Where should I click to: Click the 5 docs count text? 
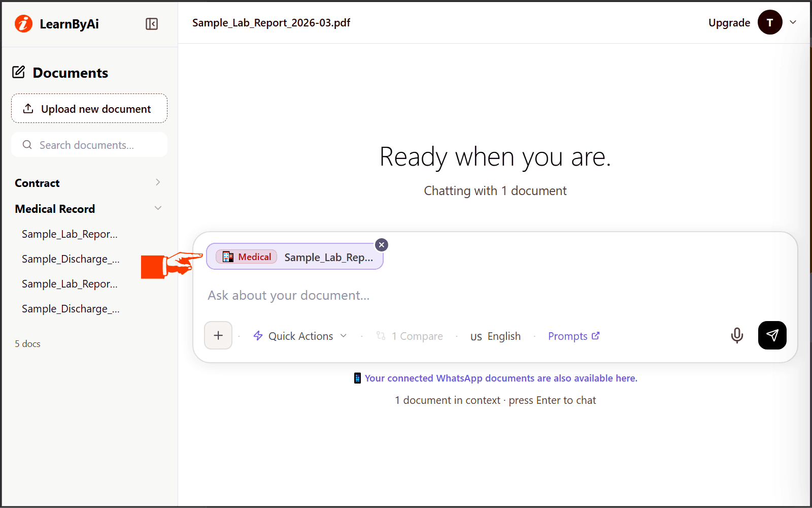coord(27,344)
